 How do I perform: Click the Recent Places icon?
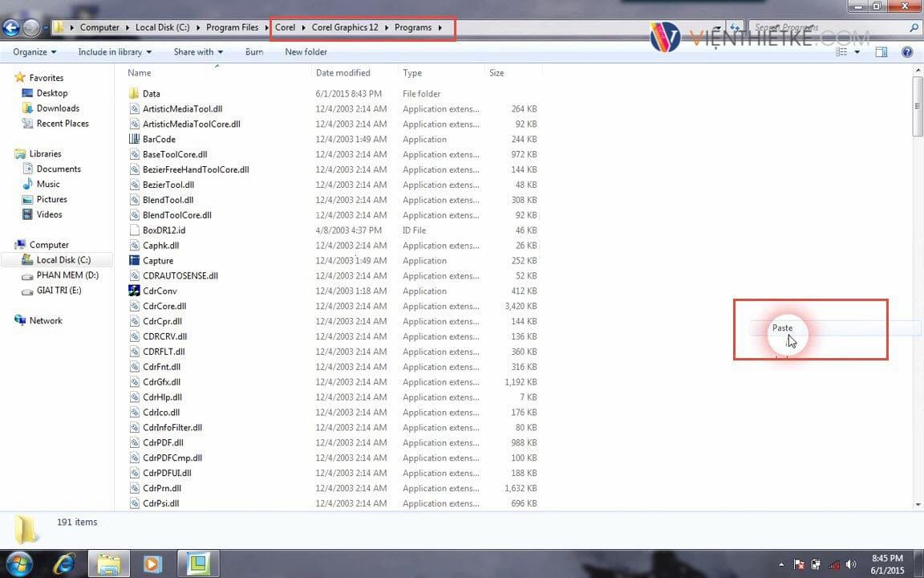[x=27, y=124]
